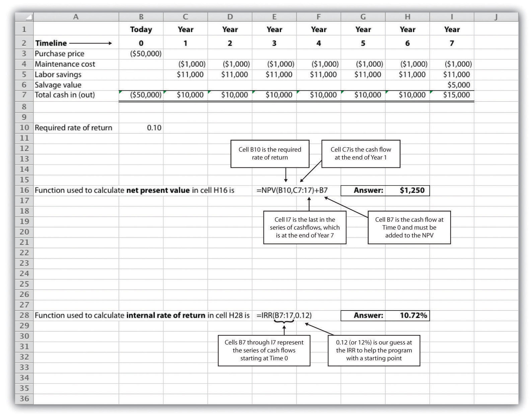Select row 16 header
Image resolution: width=532 pixels, height=417 pixels.
(24, 190)
